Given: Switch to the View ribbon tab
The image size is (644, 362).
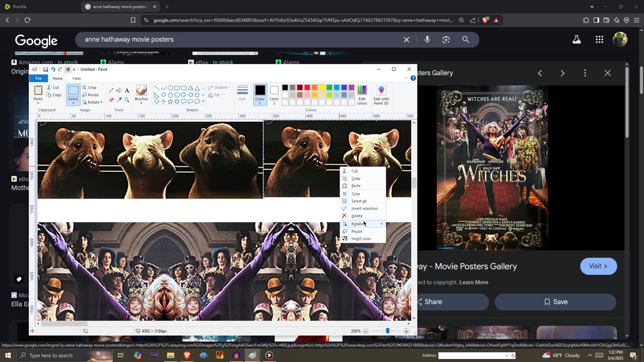Looking at the screenshot, I should coord(76,78).
